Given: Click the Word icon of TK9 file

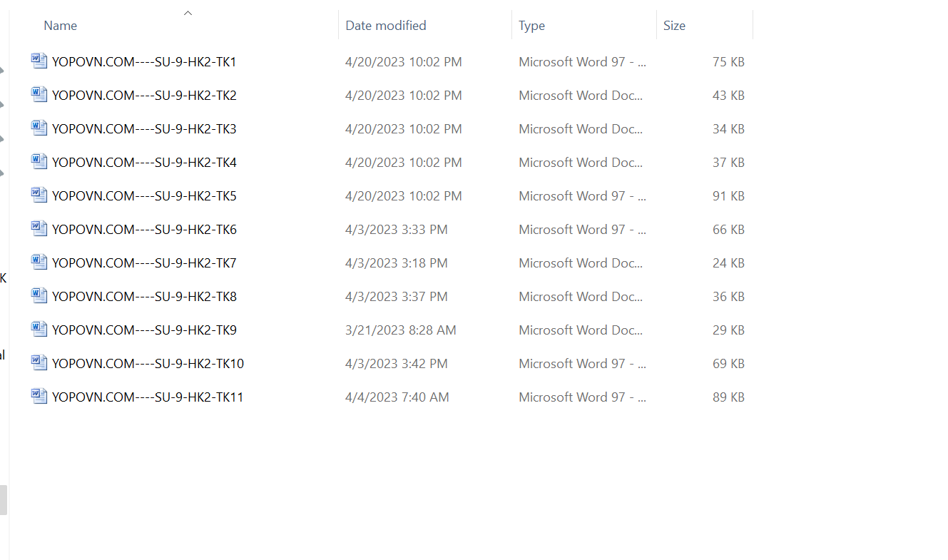Looking at the screenshot, I should 39,330.
